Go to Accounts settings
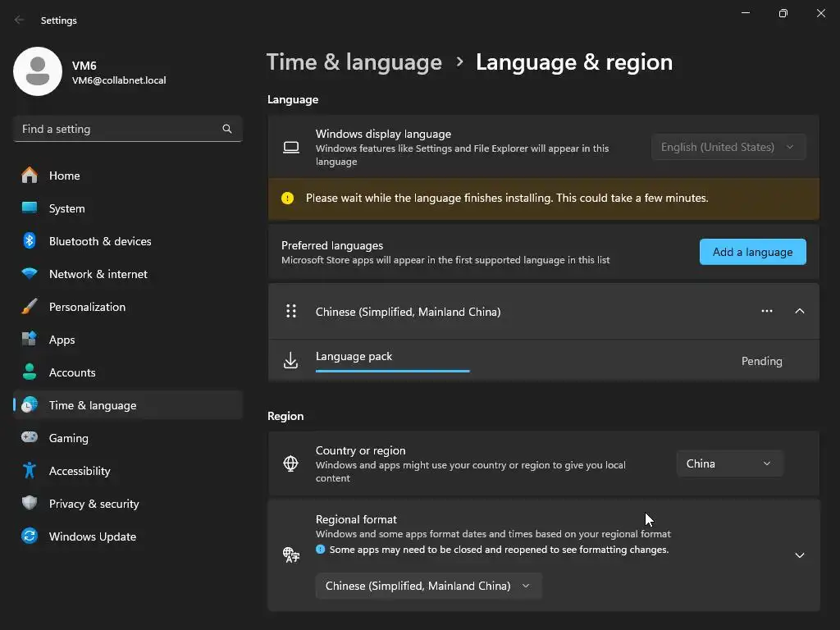840x630 pixels. 72,372
